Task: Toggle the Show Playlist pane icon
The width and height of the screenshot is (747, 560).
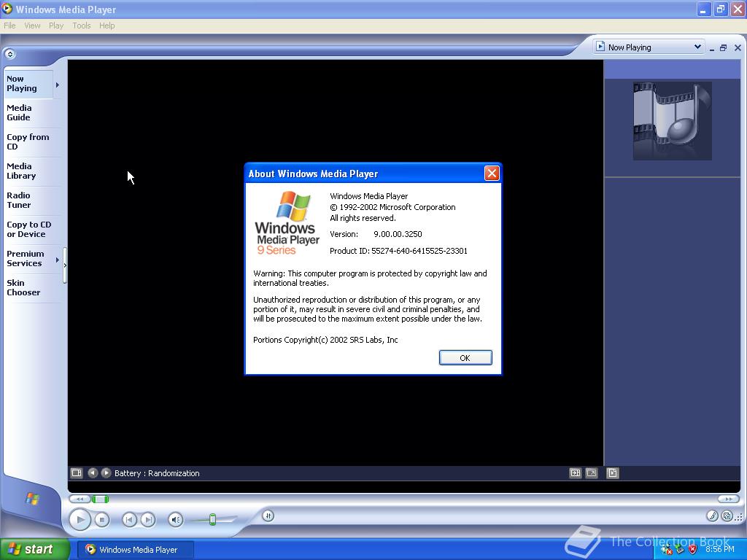Action: pyautogui.click(x=613, y=472)
